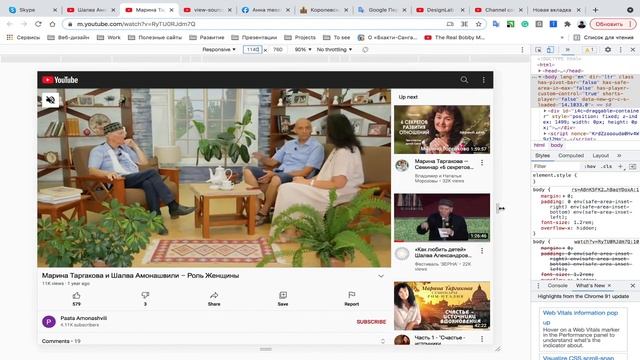640x360 pixels.
Task: Click the green Grammarly extension icon
Action: (x=525, y=24)
